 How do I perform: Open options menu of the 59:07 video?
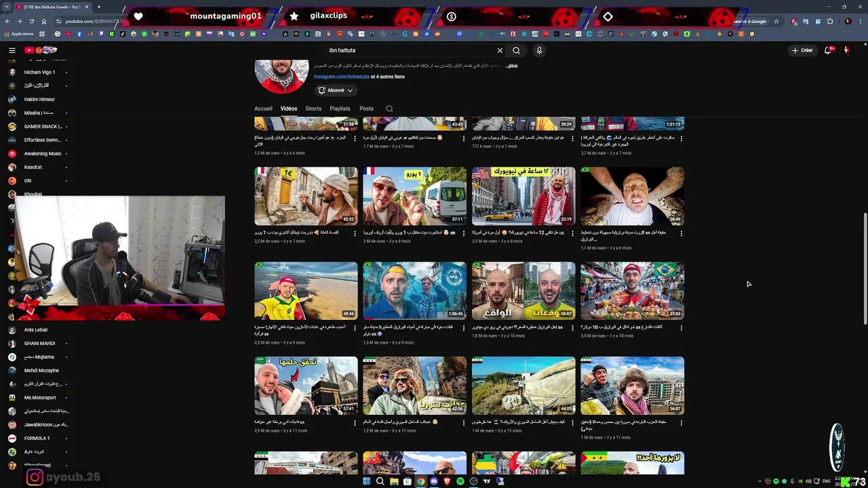[572, 328]
